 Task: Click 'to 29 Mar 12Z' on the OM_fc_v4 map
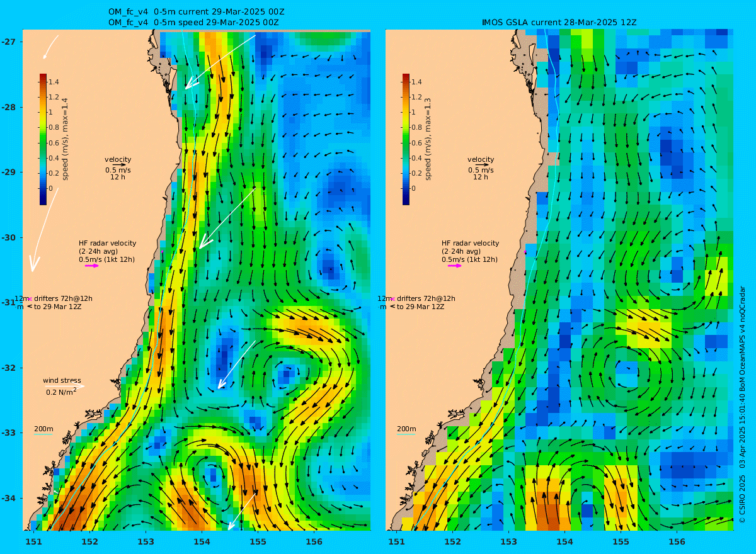tap(57, 307)
